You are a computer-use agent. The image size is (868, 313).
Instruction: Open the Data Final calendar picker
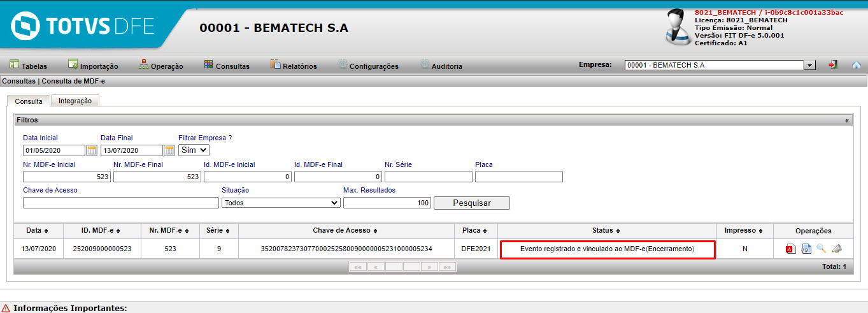[x=169, y=150]
